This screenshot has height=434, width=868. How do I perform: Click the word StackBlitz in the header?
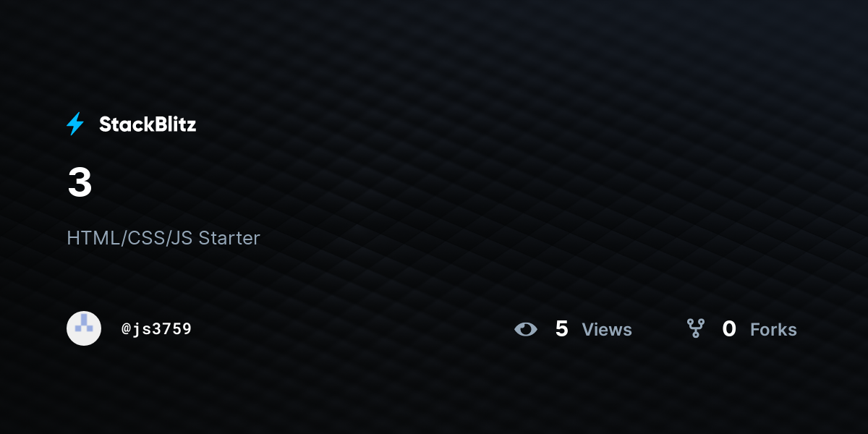pos(148,124)
